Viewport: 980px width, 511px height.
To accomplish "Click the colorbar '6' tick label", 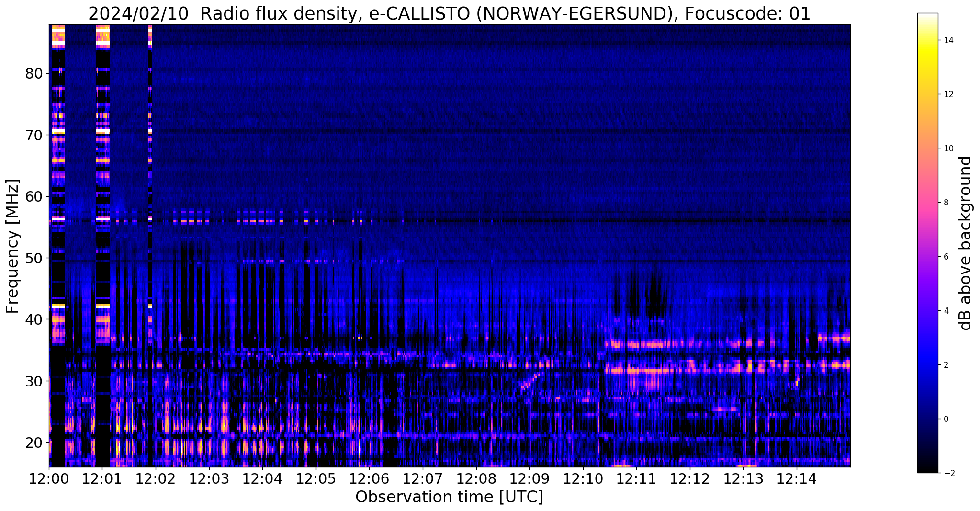I will (x=946, y=257).
